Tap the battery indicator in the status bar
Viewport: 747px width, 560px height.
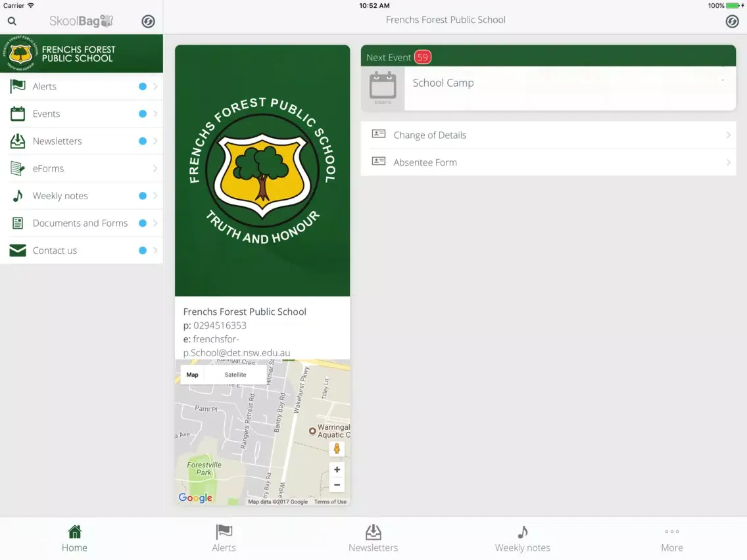click(734, 6)
